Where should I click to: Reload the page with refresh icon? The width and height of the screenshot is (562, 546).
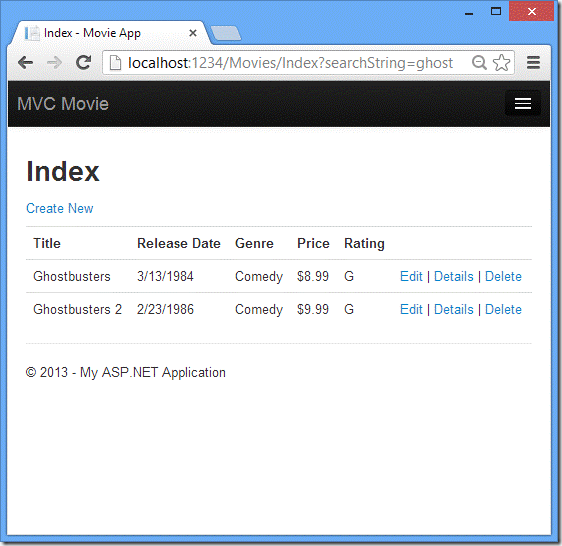pyautogui.click(x=84, y=63)
